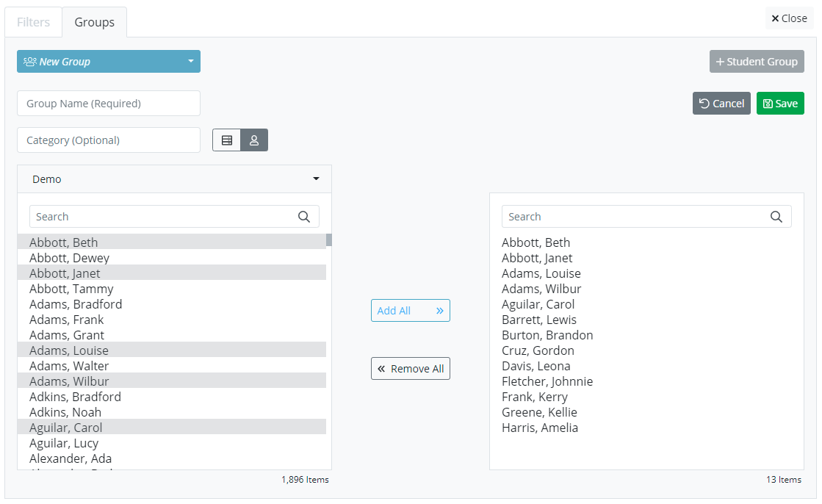Switch to person view icon

(254, 140)
